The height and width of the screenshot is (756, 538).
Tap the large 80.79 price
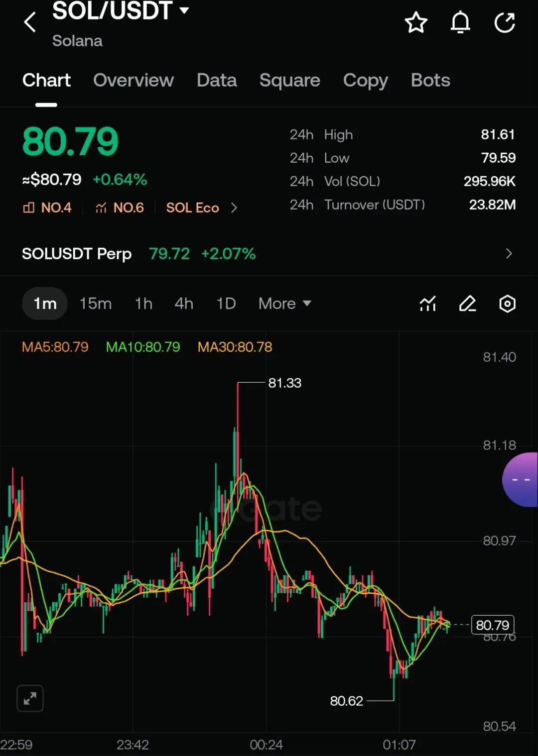point(70,141)
